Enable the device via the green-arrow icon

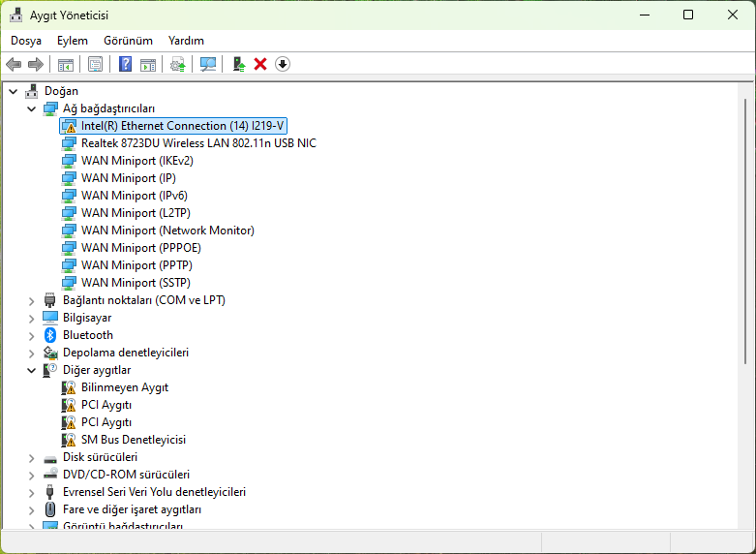pos(239,64)
